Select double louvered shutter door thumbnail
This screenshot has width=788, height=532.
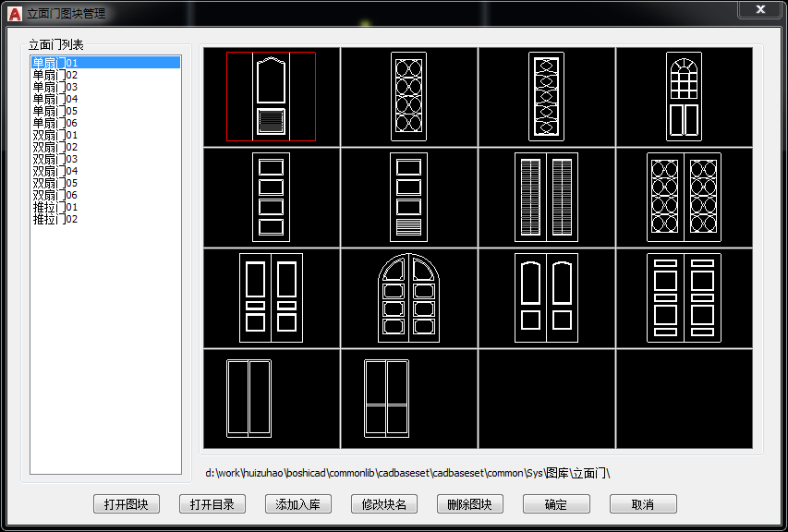[547, 198]
